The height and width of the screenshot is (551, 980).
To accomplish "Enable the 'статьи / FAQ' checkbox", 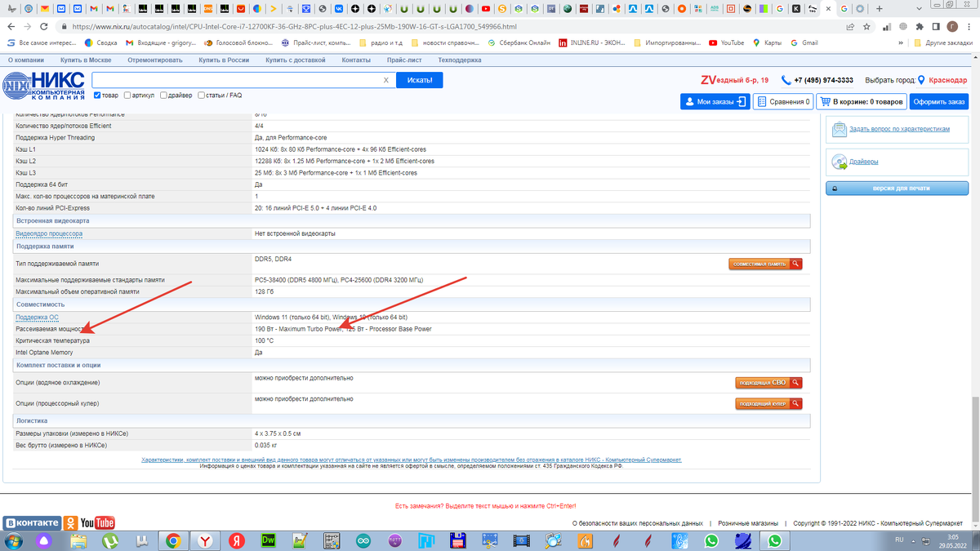I will pos(202,96).
